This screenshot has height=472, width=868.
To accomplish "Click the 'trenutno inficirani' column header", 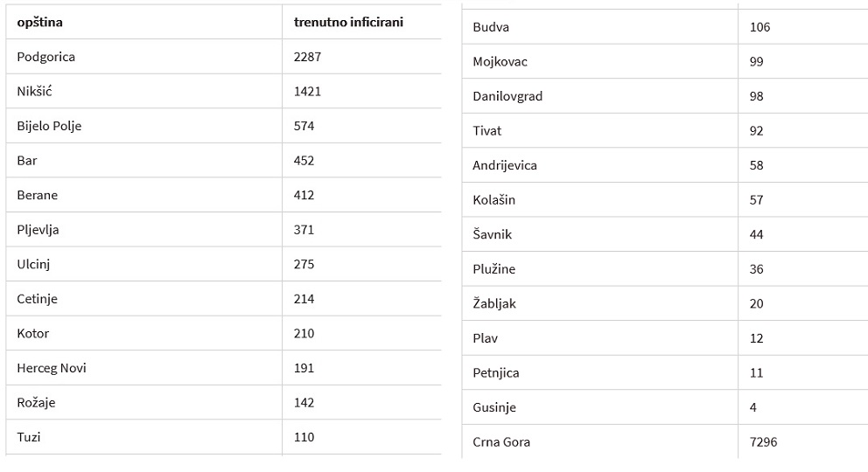I will tap(348, 22).
